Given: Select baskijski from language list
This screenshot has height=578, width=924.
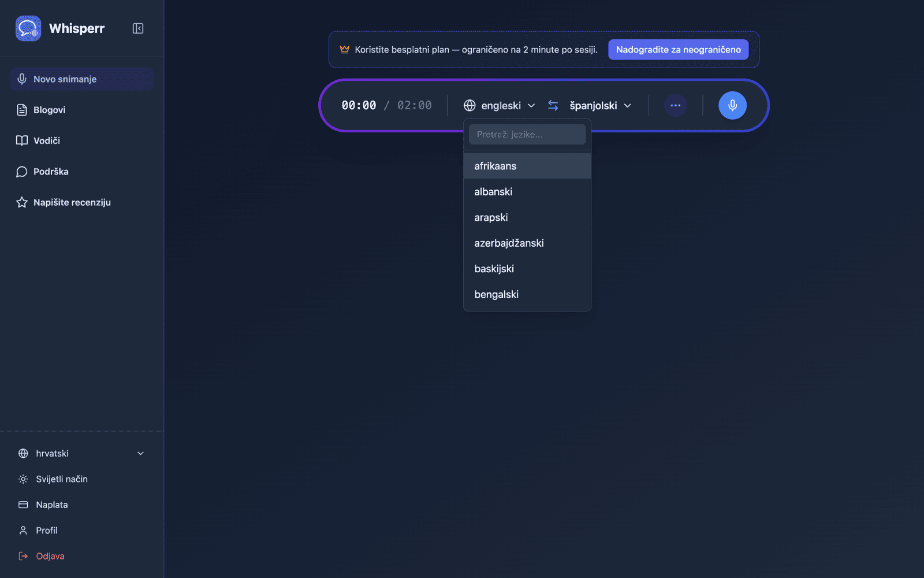Looking at the screenshot, I should pyautogui.click(x=527, y=269).
